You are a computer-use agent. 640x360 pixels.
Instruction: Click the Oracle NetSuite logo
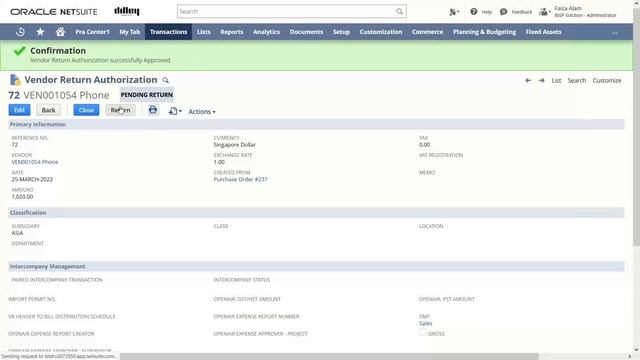tap(54, 12)
